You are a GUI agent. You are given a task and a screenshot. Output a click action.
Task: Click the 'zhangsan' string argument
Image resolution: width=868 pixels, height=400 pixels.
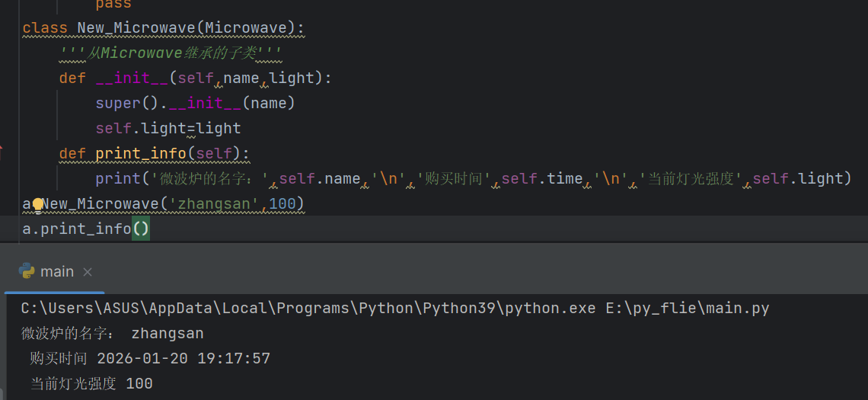pyautogui.click(x=215, y=203)
